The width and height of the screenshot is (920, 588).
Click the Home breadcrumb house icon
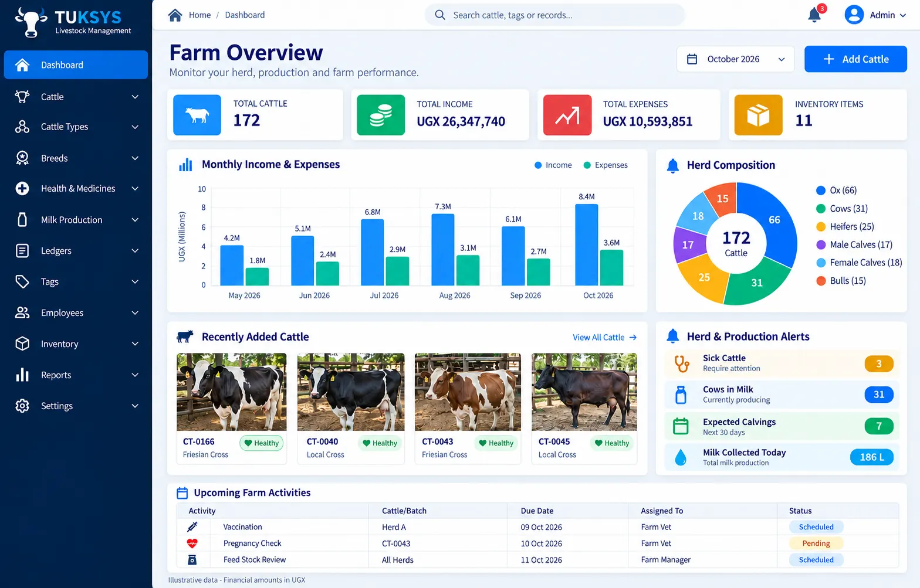[175, 15]
